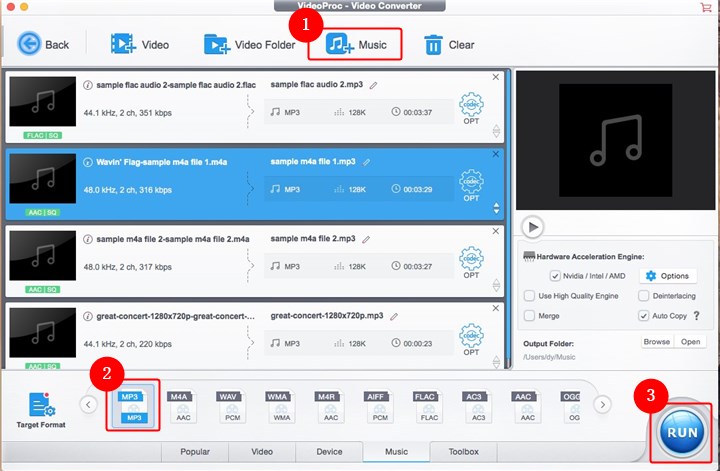Open Auto Copy help question mark
The image size is (720, 471).
click(697, 316)
